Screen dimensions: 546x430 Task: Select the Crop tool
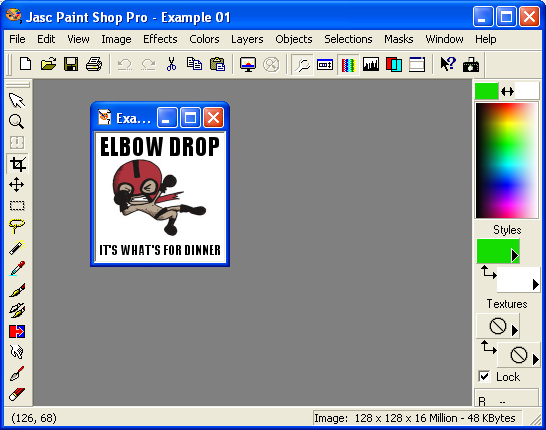pyautogui.click(x=17, y=164)
